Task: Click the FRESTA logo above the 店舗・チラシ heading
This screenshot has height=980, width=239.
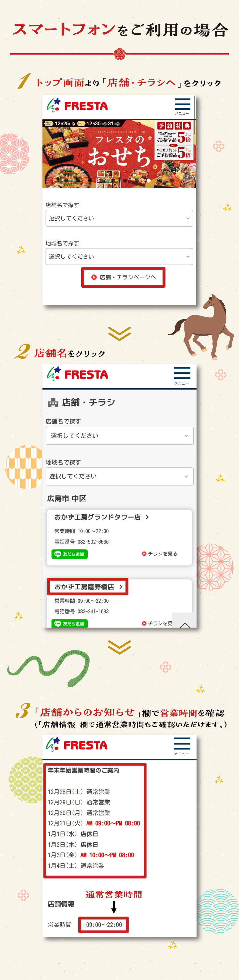Action: point(77,374)
